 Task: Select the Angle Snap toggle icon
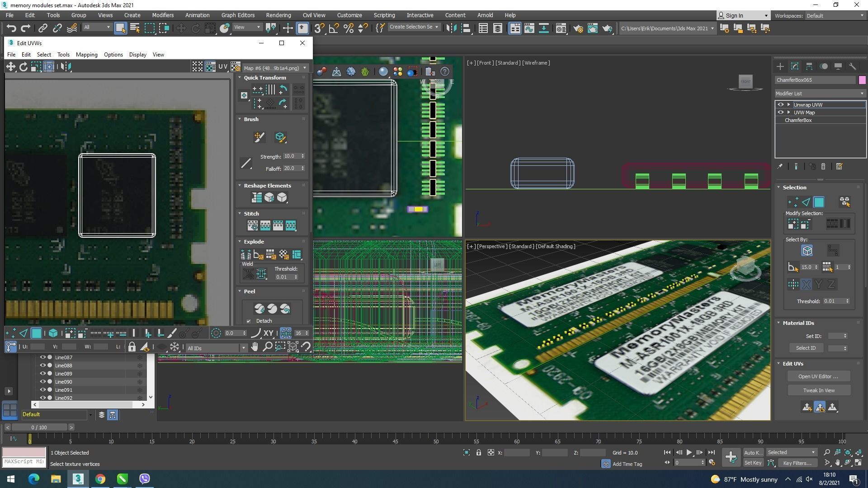coord(334,28)
